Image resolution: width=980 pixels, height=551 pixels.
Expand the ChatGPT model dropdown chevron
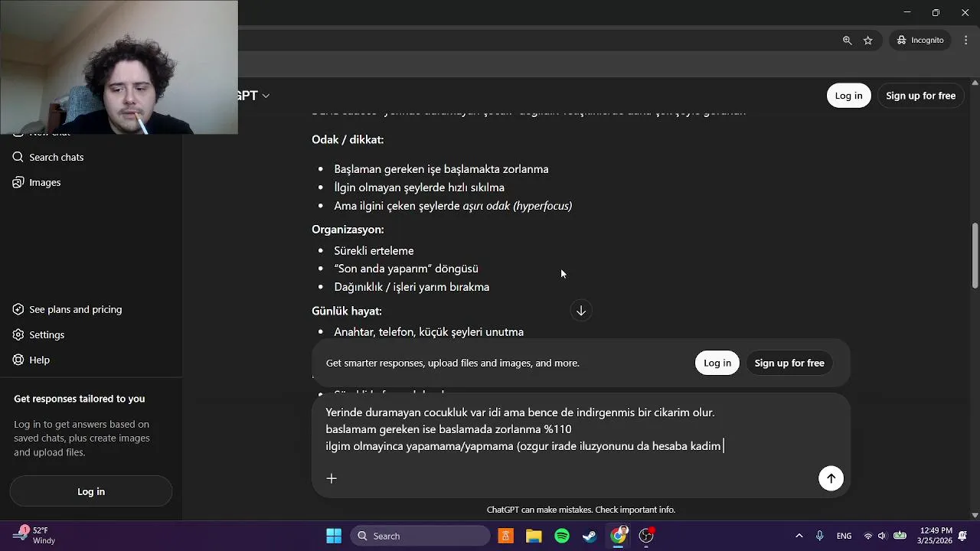[266, 96]
